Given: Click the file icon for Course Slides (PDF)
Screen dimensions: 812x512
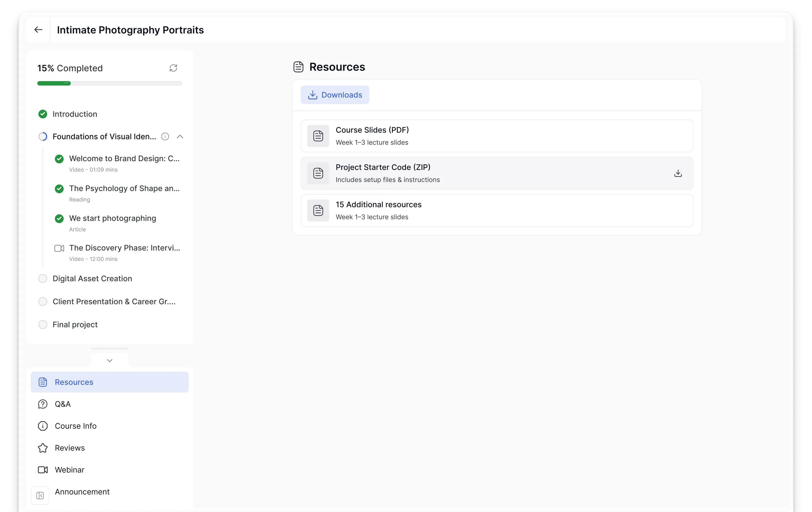Looking at the screenshot, I should click(x=318, y=136).
